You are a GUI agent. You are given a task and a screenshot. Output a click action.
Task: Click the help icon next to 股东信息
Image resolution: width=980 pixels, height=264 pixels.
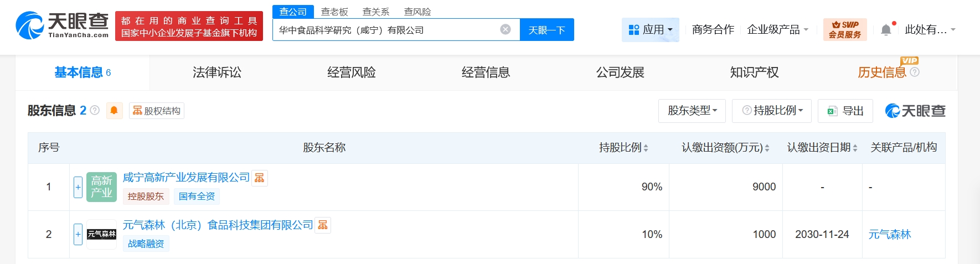[x=95, y=111]
